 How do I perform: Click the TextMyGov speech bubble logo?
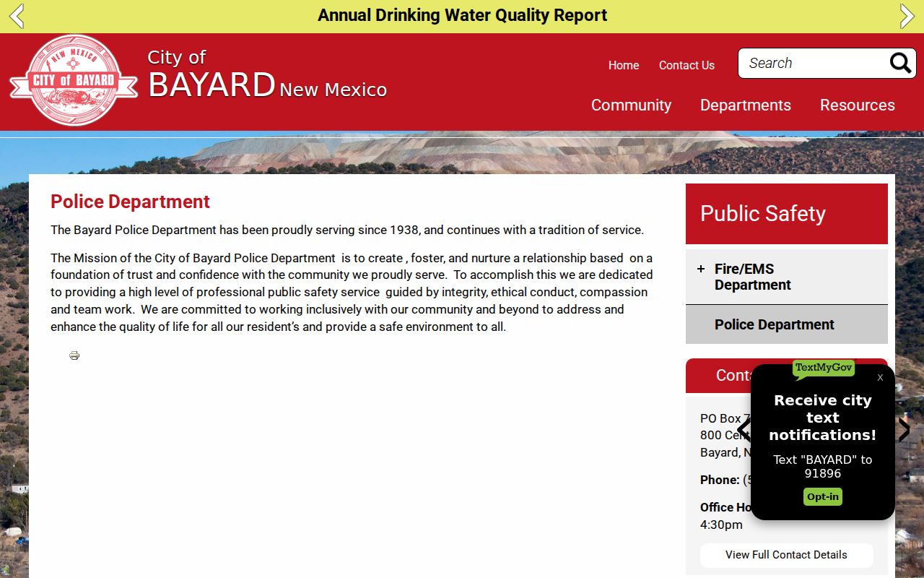(823, 369)
